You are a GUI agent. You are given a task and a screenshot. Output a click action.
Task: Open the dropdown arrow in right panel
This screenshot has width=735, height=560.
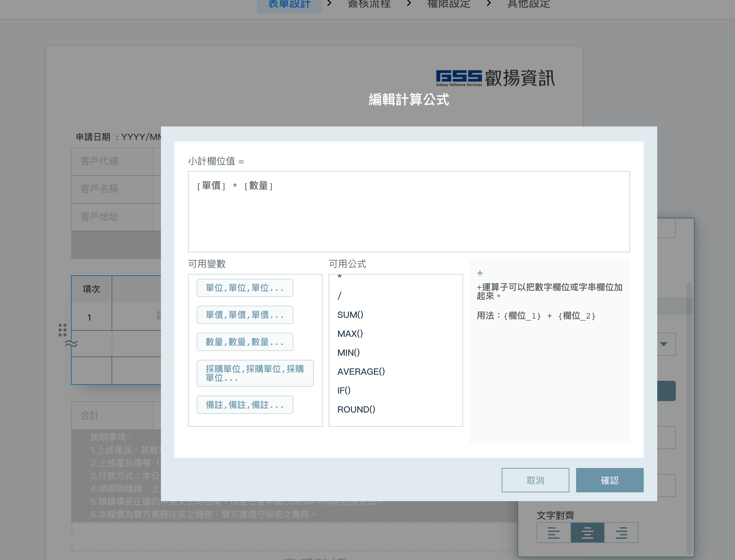point(664,344)
